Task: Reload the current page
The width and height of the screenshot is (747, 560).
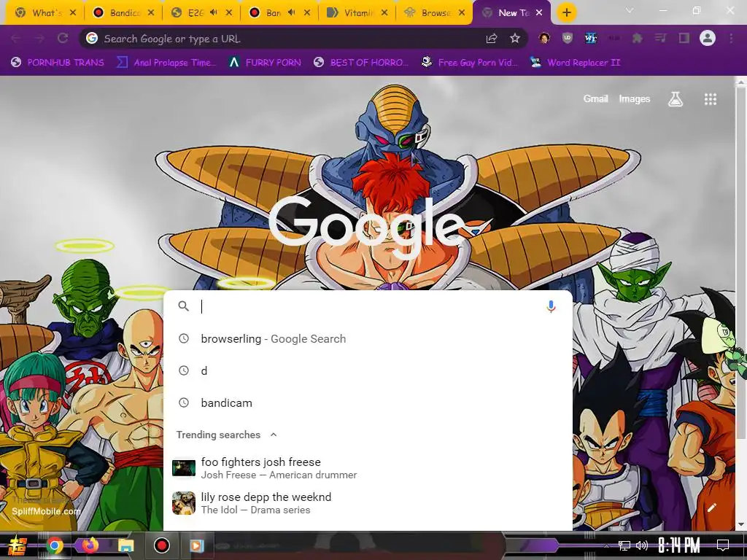Action: [63, 39]
